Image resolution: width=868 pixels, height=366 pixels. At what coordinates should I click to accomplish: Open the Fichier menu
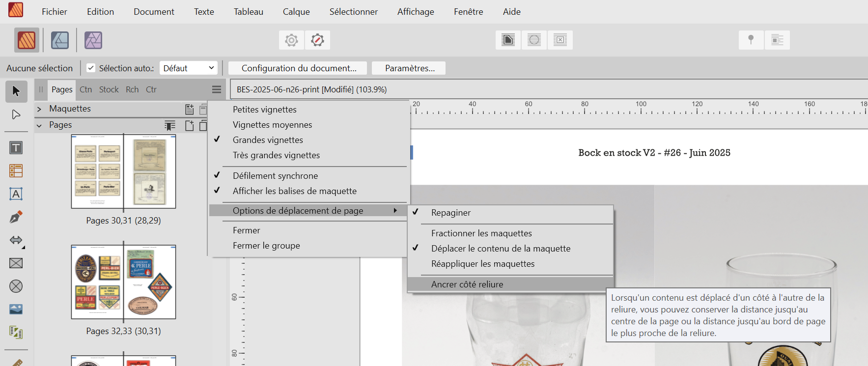55,11
